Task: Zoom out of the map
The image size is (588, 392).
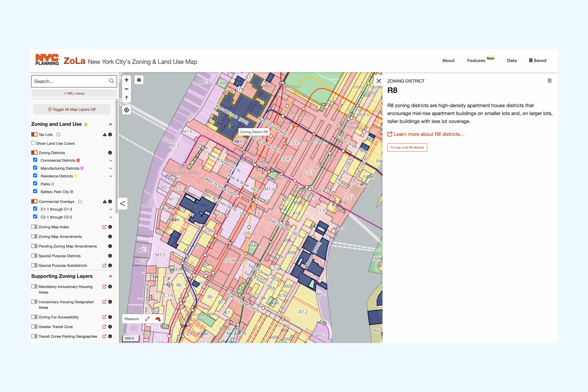Action: (x=127, y=89)
